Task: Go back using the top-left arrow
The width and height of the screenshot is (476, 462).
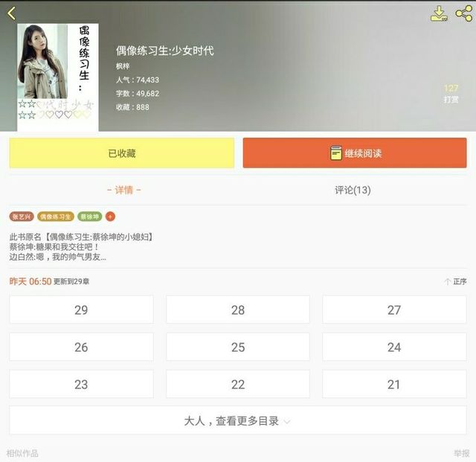Action: (x=12, y=13)
